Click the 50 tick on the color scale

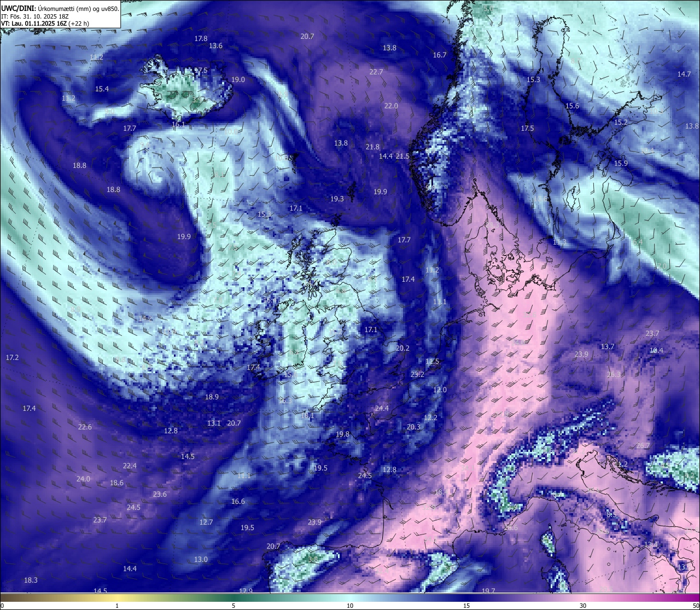click(696, 606)
